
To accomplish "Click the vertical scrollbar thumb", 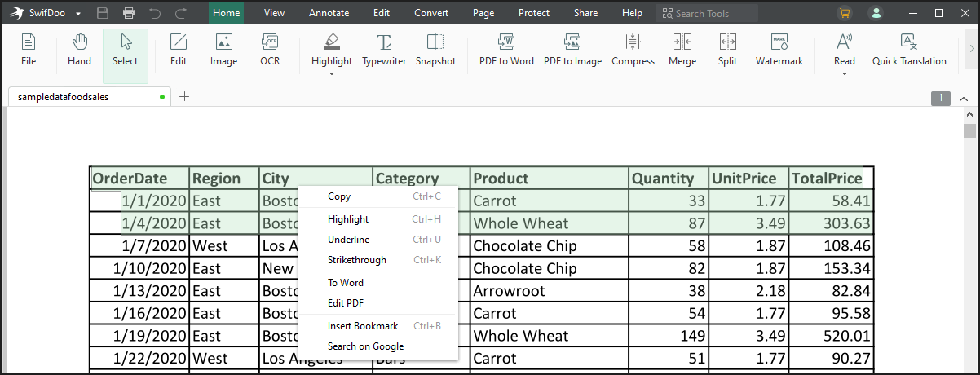I will [x=969, y=131].
